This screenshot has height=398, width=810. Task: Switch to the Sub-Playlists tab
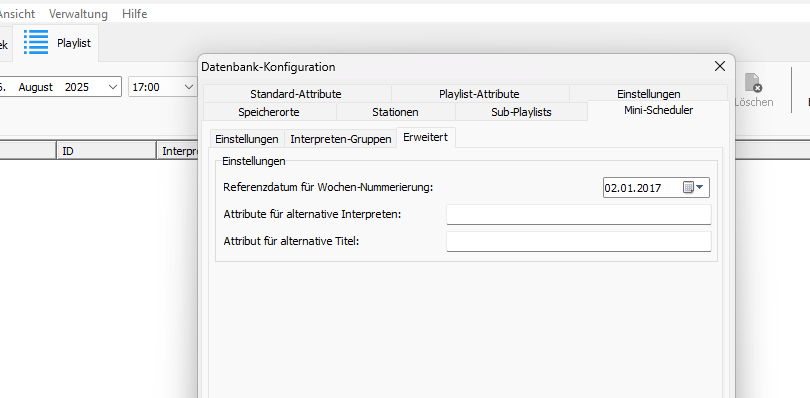[x=521, y=112]
